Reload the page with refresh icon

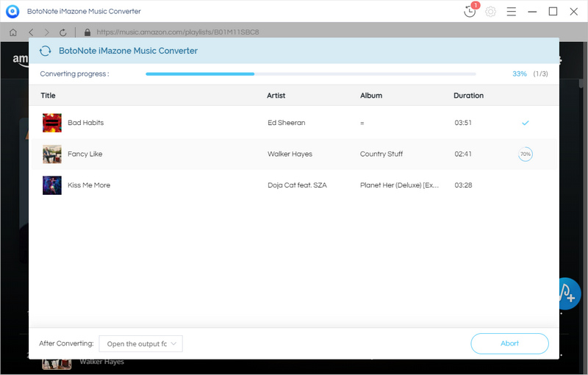[x=63, y=32]
